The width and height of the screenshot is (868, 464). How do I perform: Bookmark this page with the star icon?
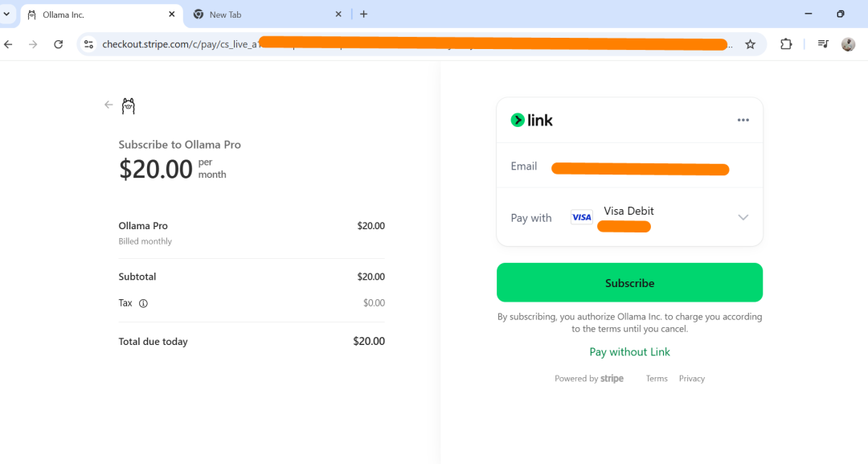[750, 44]
